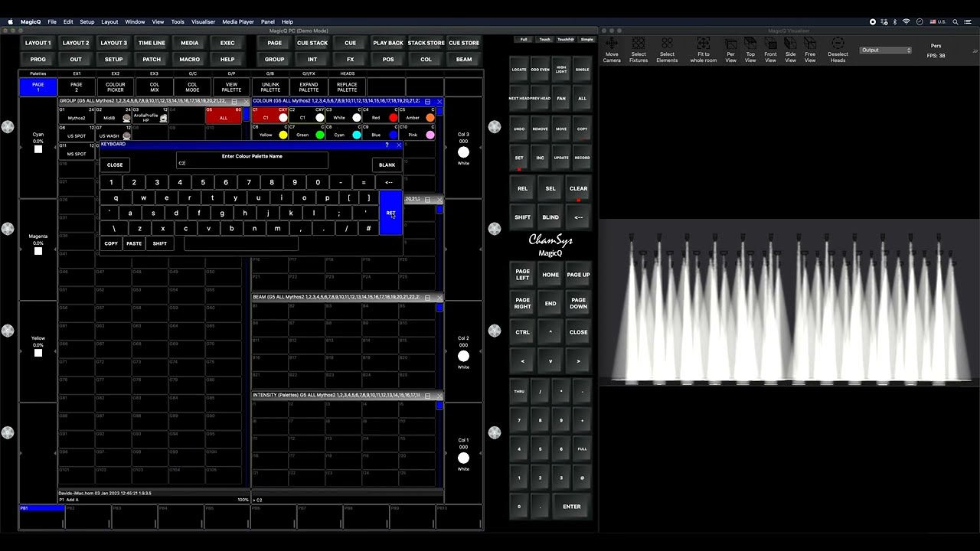Switch Visualiser to Top View
The height and width of the screenshot is (551, 980).
pos(750,51)
